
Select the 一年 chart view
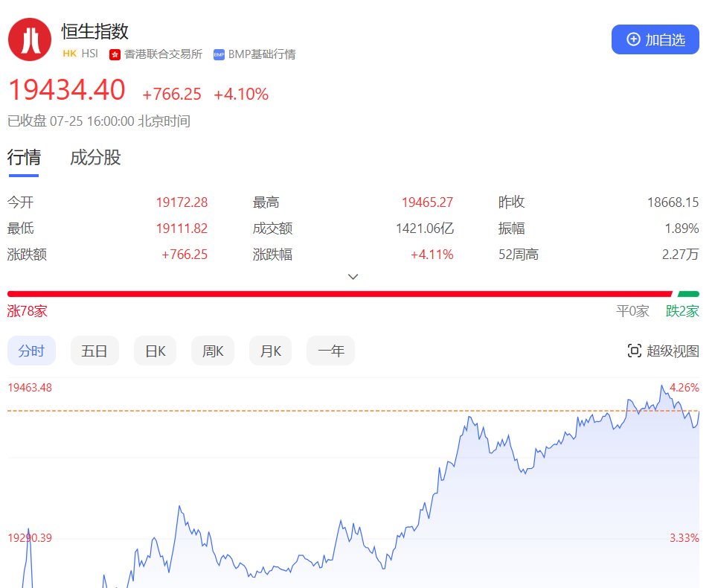pos(330,351)
